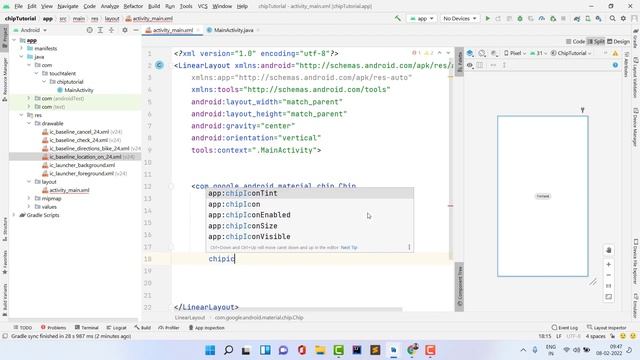Toggle the Resource Manager side tab

coord(4,79)
